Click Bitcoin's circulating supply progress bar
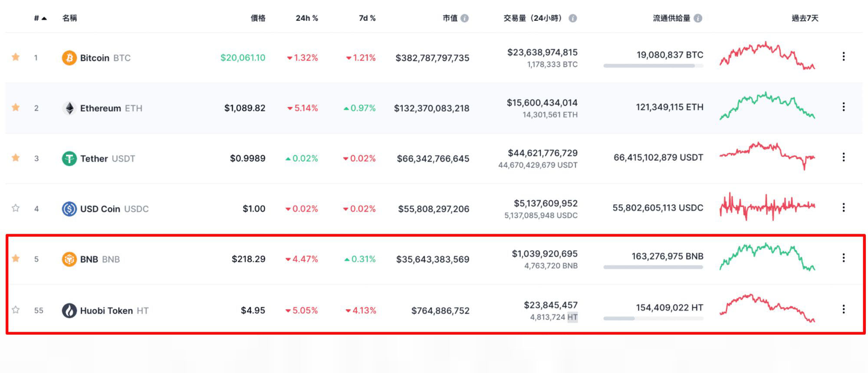Viewport: 868px width, 373px height. click(x=653, y=66)
